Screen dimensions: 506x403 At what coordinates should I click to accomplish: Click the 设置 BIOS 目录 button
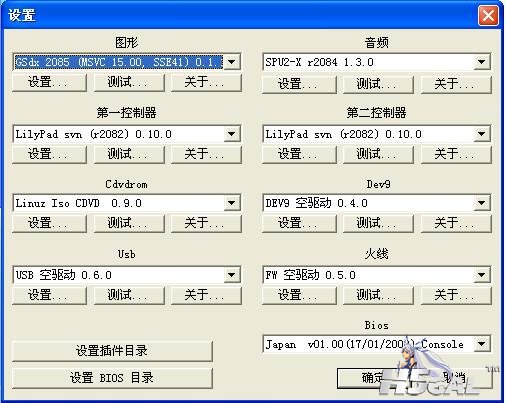point(112,378)
